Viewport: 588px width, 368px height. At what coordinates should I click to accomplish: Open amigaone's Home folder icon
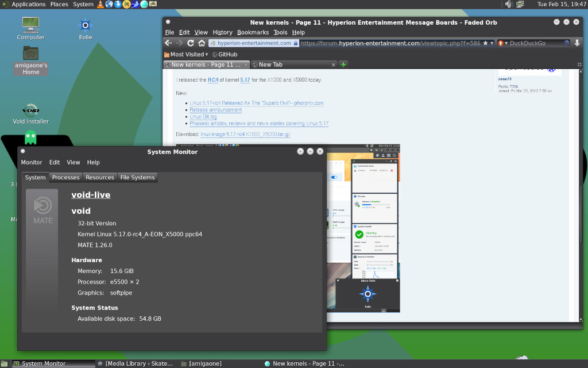31,60
